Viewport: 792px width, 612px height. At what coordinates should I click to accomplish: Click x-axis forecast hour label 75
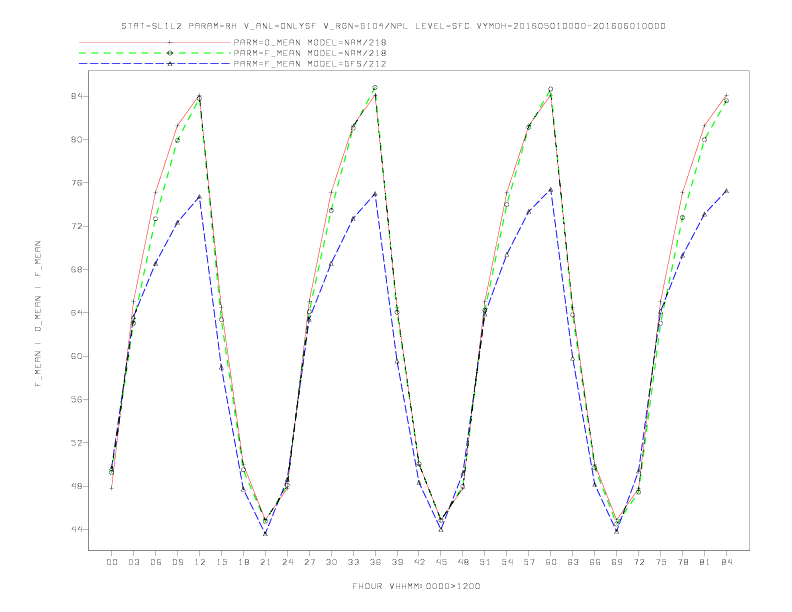(661, 562)
